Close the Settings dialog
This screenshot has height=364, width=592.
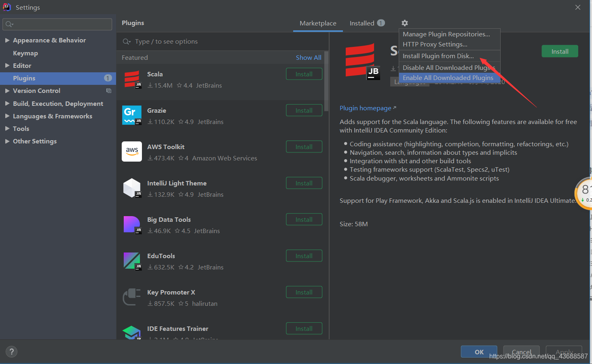578,7
